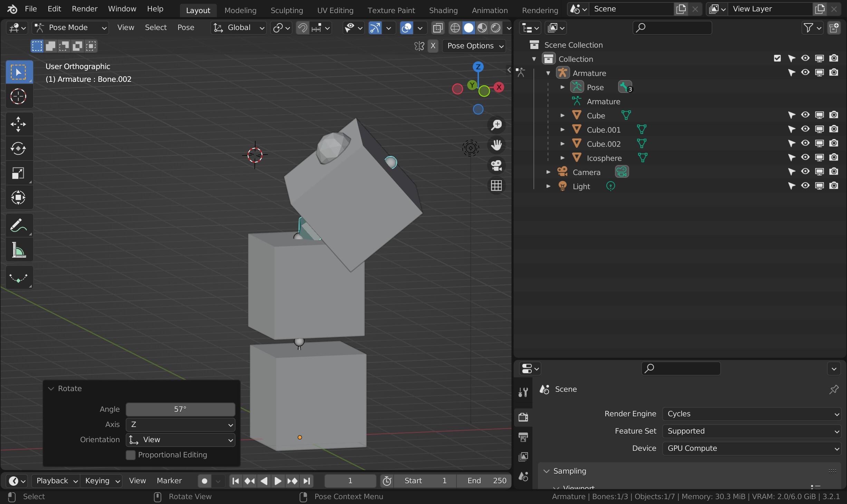
Task: Hide Cube.001 in the viewport
Action: pos(805,129)
